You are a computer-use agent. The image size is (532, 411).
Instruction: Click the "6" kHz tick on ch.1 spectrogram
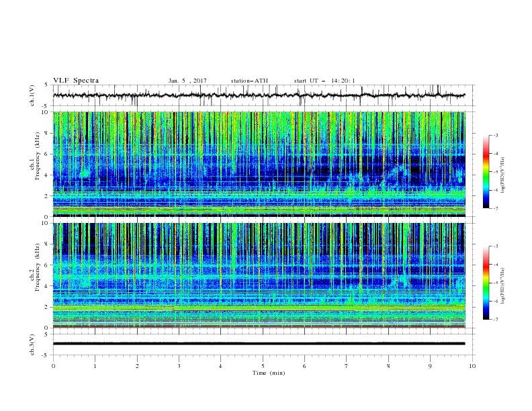point(48,154)
